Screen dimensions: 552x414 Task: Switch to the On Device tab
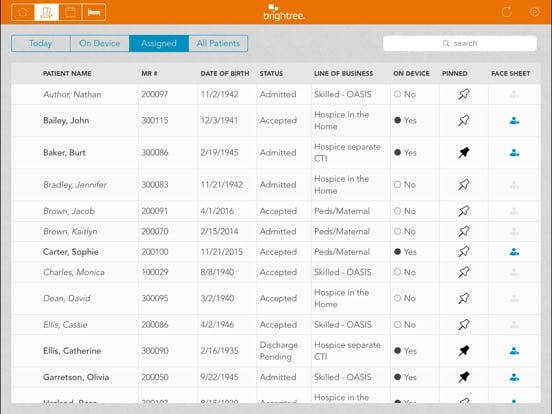100,43
